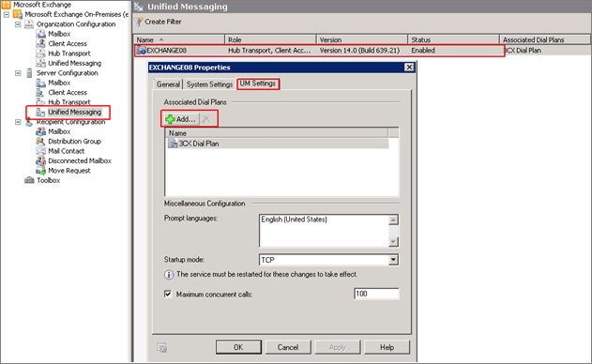This screenshot has height=364, width=592.
Task: Click the remove dial plan X icon
Action: click(206, 119)
